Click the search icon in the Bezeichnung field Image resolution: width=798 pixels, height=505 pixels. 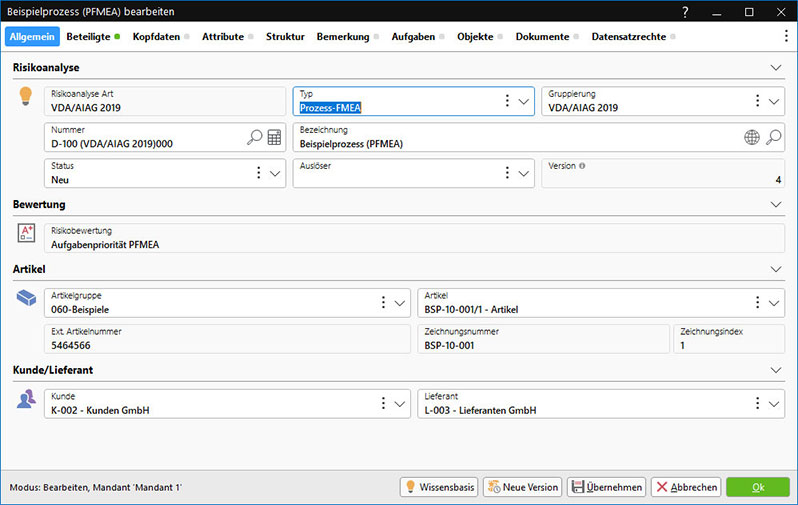(x=773, y=137)
